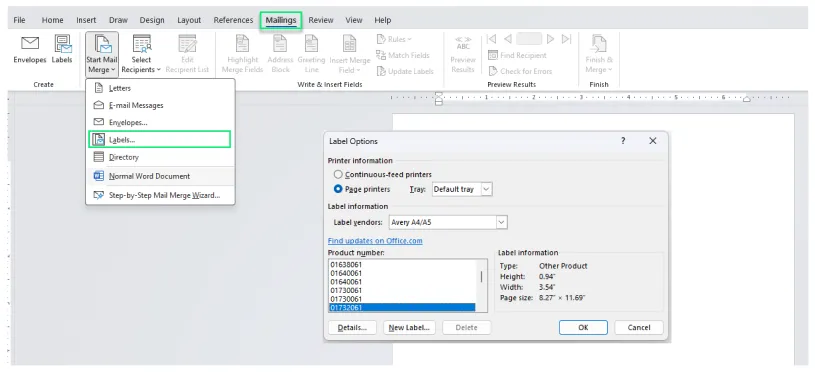The image size is (815, 374).
Task: Go to the previous record arrow
Action: pyautogui.click(x=507, y=39)
